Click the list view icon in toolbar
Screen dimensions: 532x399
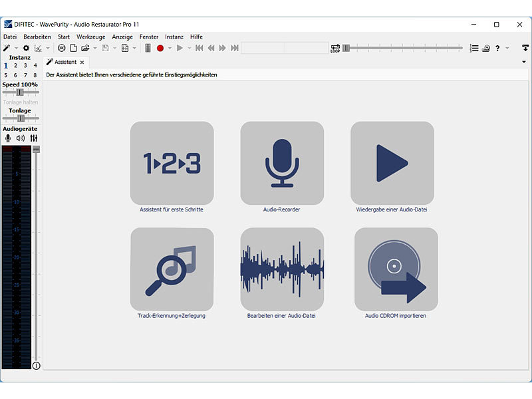tap(474, 48)
